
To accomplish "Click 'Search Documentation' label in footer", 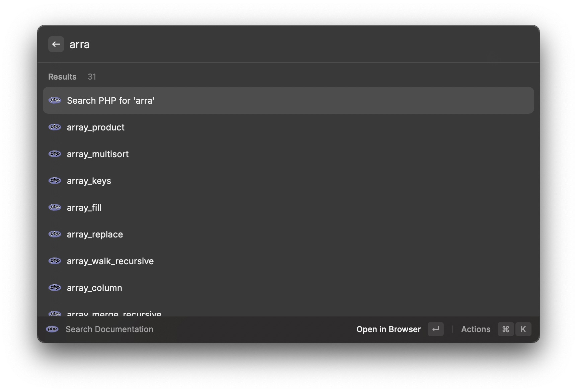I will pos(109,329).
